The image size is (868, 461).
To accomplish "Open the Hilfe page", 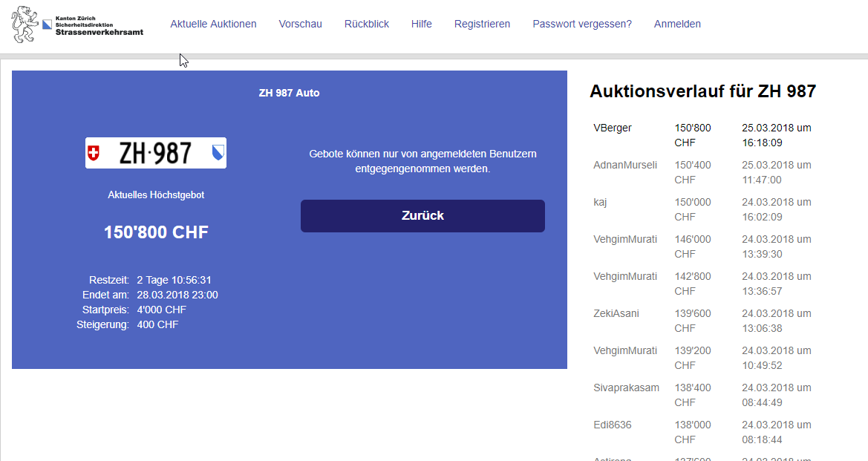I will pos(421,24).
